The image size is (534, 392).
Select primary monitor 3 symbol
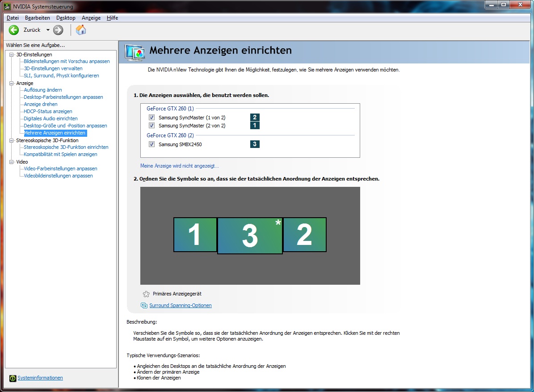(250, 236)
